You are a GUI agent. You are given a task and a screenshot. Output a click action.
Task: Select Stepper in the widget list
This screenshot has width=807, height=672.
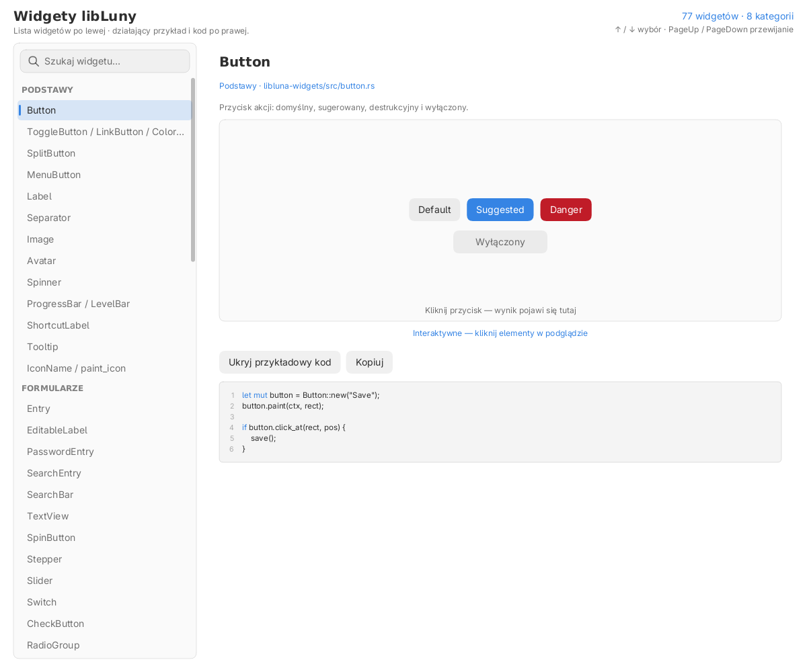click(104, 559)
